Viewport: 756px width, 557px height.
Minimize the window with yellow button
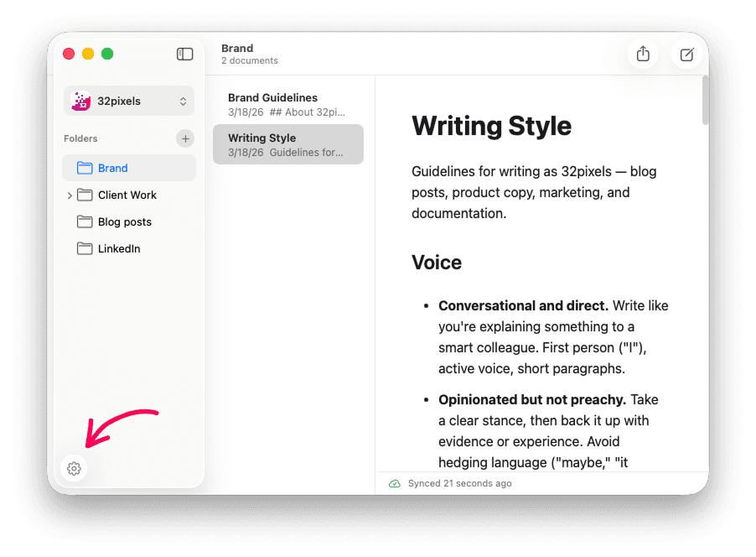tap(88, 54)
